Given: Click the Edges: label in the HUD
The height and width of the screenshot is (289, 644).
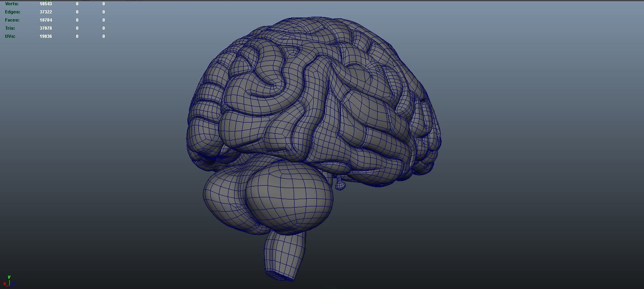Looking at the screenshot, I should pyautogui.click(x=13, y=12).
